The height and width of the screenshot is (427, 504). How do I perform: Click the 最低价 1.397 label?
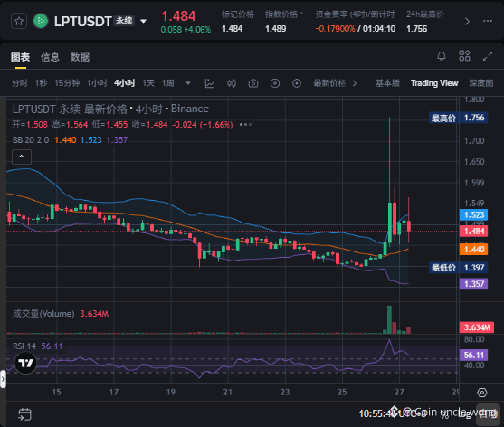(x=459, y=268)
